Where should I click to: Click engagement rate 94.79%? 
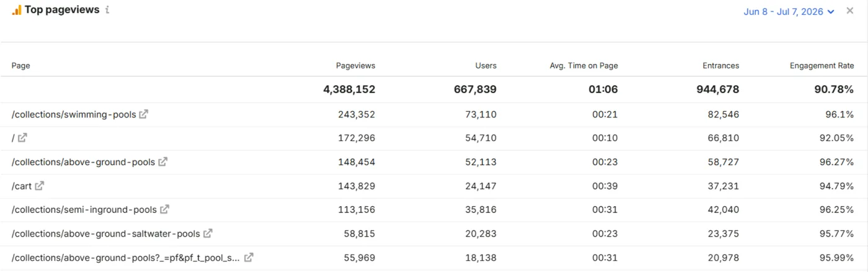coord(836,186)
